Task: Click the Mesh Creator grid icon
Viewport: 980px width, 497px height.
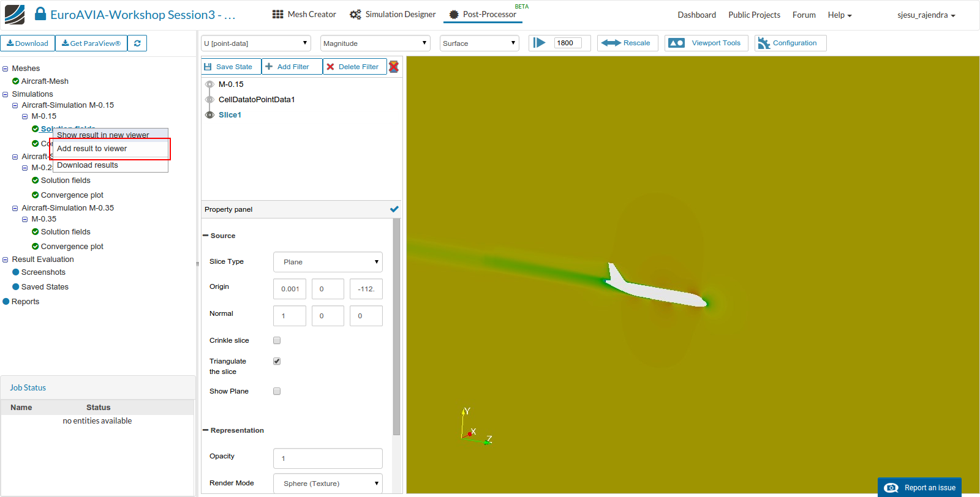Action: click(278, 14)
